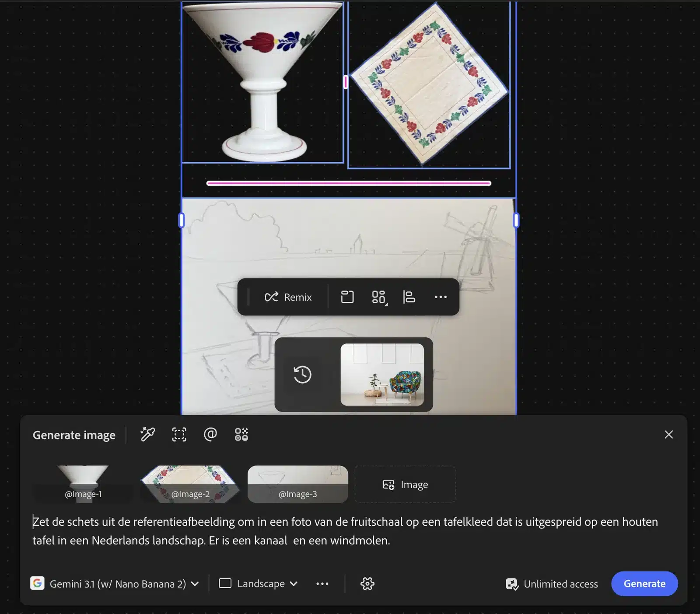
Task: Click the align left icon in floating toolbar
Action: [409, 297]
